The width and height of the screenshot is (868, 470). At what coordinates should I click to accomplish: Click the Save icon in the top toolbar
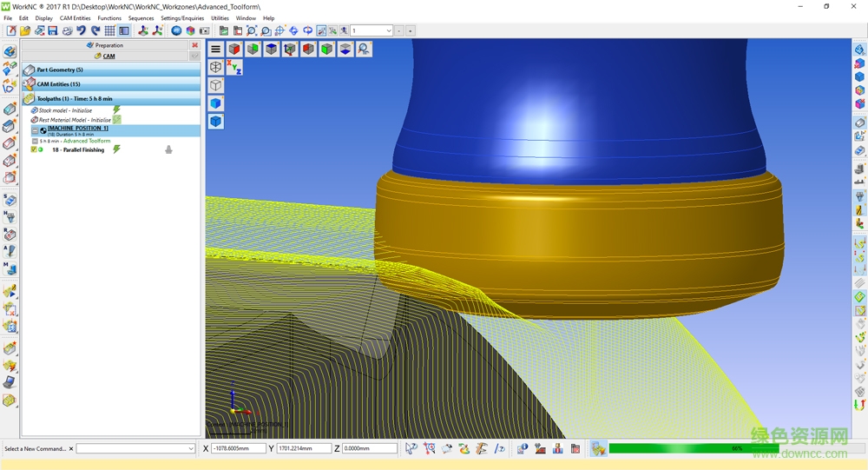pos(52,30)
